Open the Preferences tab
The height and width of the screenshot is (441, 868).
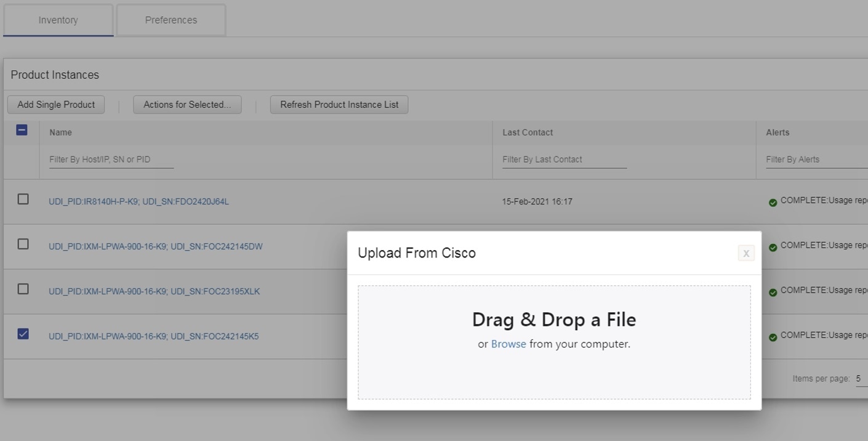coord(171,20)
